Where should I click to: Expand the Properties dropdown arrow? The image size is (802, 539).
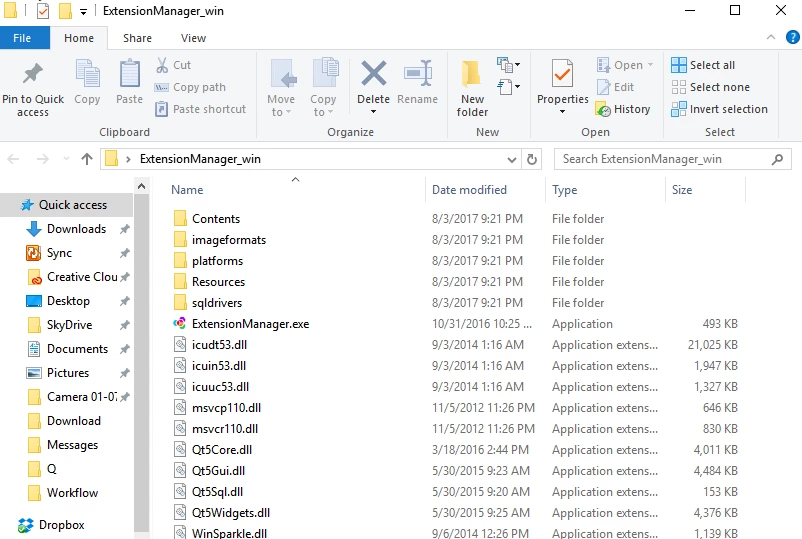(562, 112)
